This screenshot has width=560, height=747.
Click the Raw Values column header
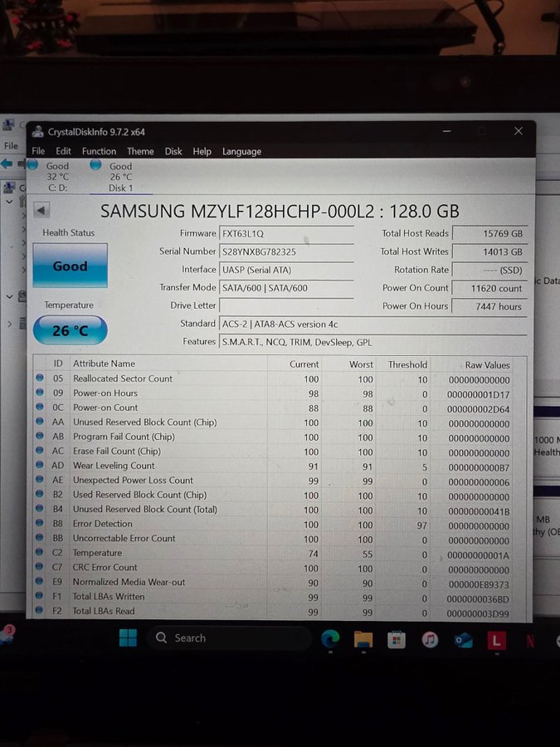486,364
